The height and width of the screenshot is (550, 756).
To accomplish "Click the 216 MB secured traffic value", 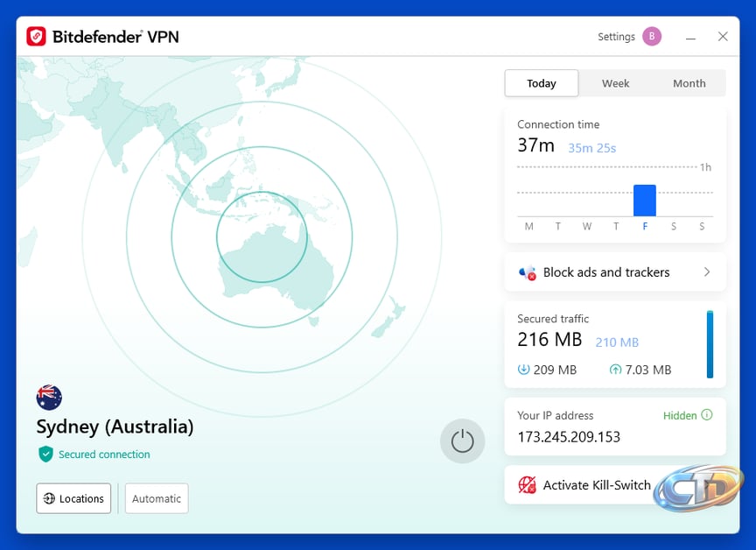I will (x=549, y=340).
